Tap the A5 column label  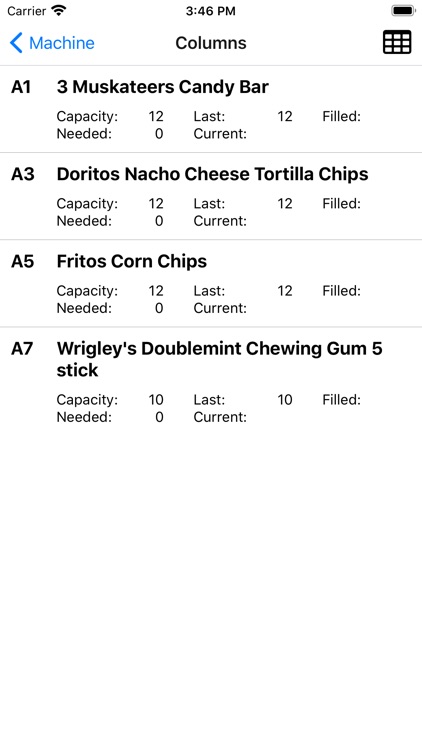pos(22,261)
